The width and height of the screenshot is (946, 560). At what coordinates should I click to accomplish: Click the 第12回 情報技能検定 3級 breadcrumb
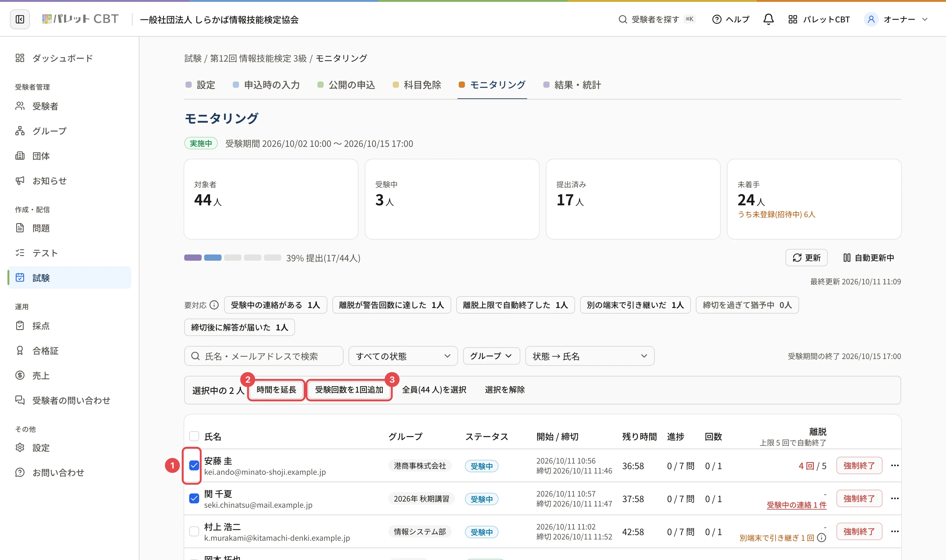tap(258, 58)
